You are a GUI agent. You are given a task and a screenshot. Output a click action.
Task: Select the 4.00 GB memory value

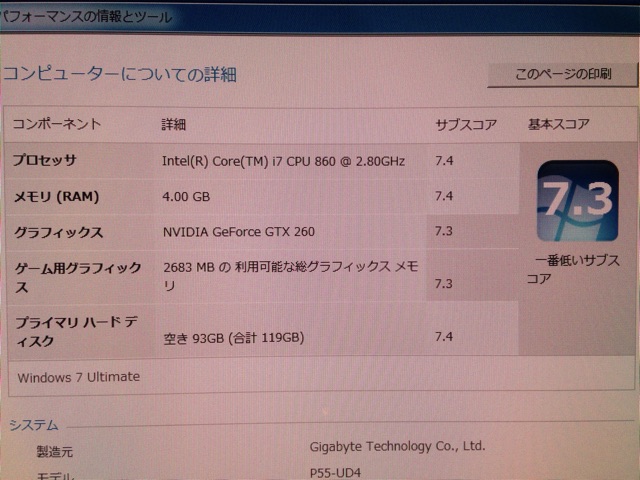[x=186, y=197]
